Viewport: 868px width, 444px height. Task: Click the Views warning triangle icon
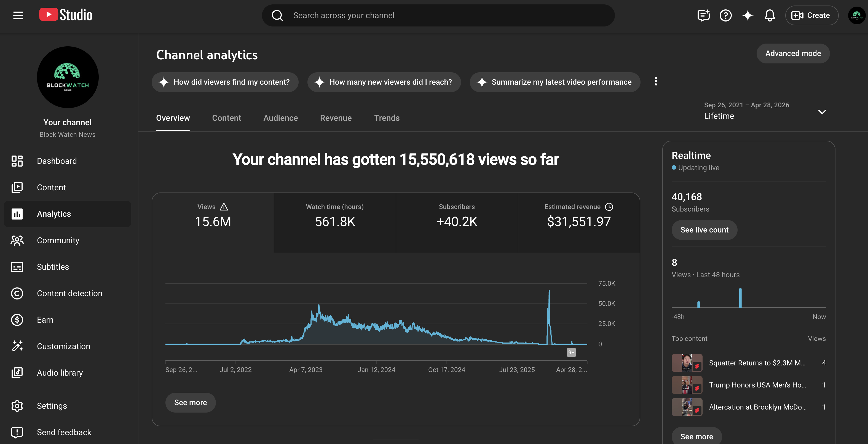point(224,207)
